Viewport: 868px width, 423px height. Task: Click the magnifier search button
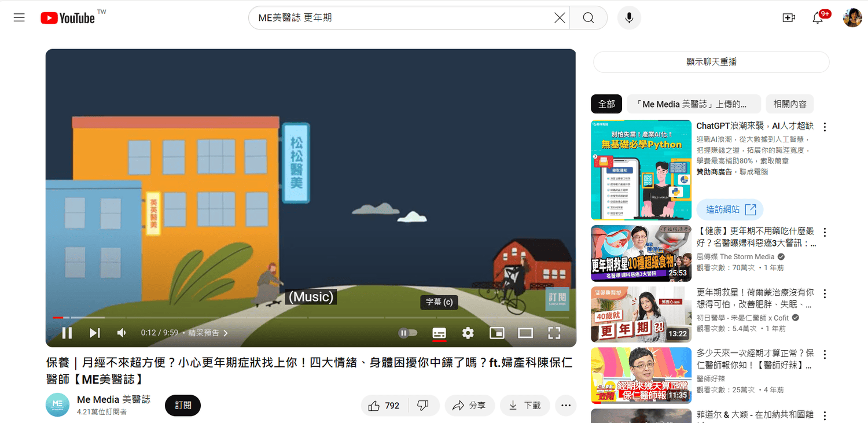tap(589, 18)
